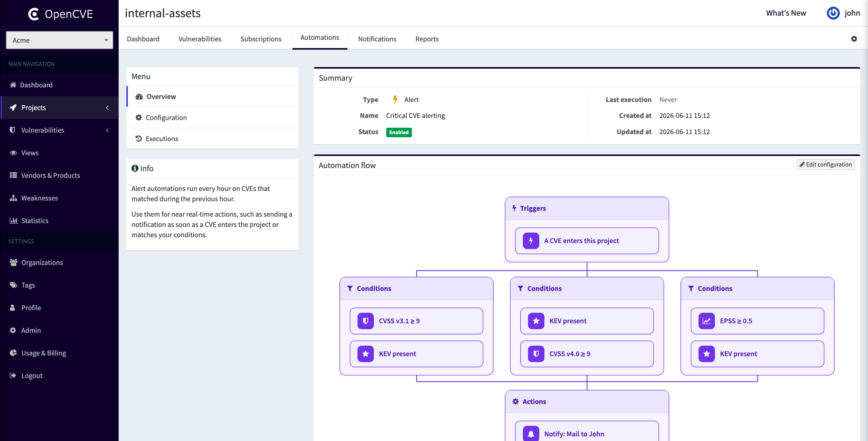
Task: Click the 'Critical CVE alerting' name text
Action: point(415,115)
